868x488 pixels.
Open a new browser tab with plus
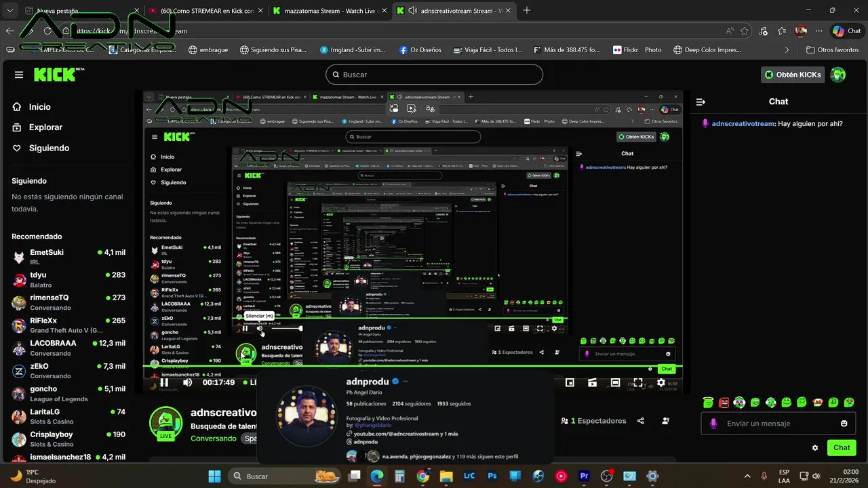527,11
